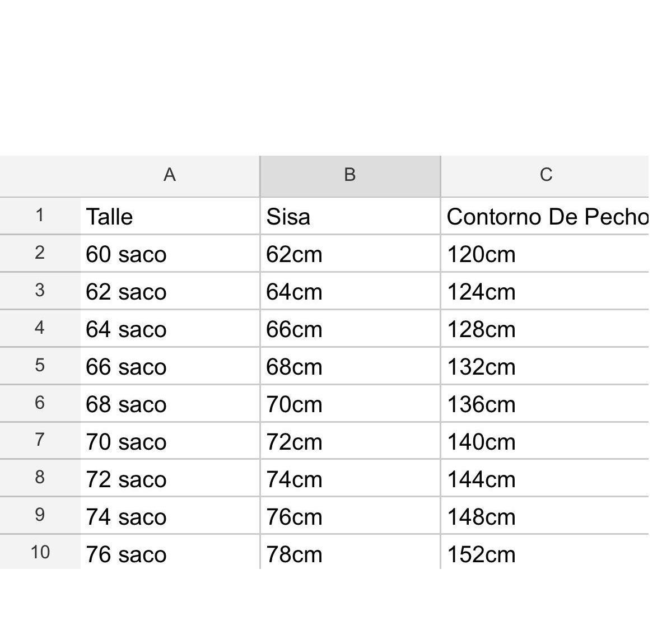This screenshot has height=644, width=662.
Task: Click row 1 header number
Action: click(x=40, y=215)
